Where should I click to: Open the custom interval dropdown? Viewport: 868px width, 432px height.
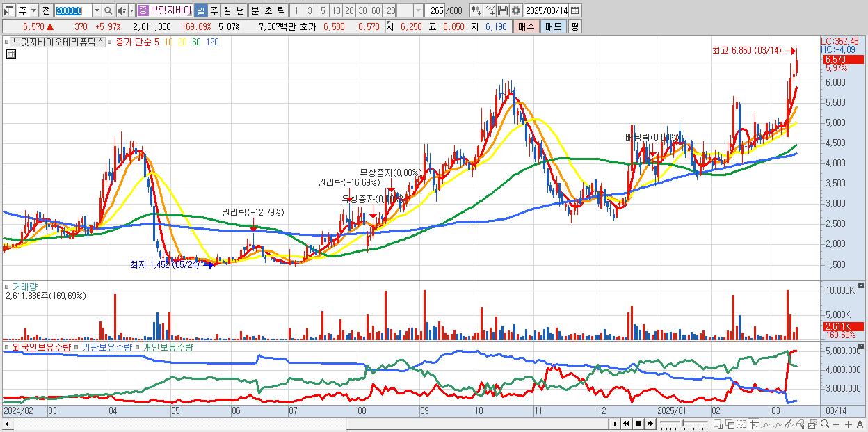coord(418,11)
